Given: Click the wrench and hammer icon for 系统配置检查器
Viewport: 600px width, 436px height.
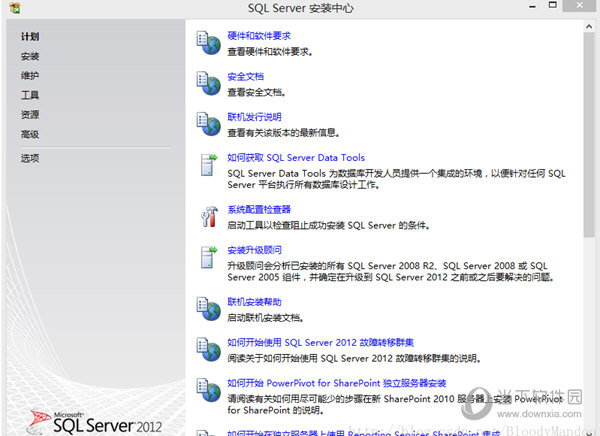Looking at the screenshot, I should click(209, 217).
